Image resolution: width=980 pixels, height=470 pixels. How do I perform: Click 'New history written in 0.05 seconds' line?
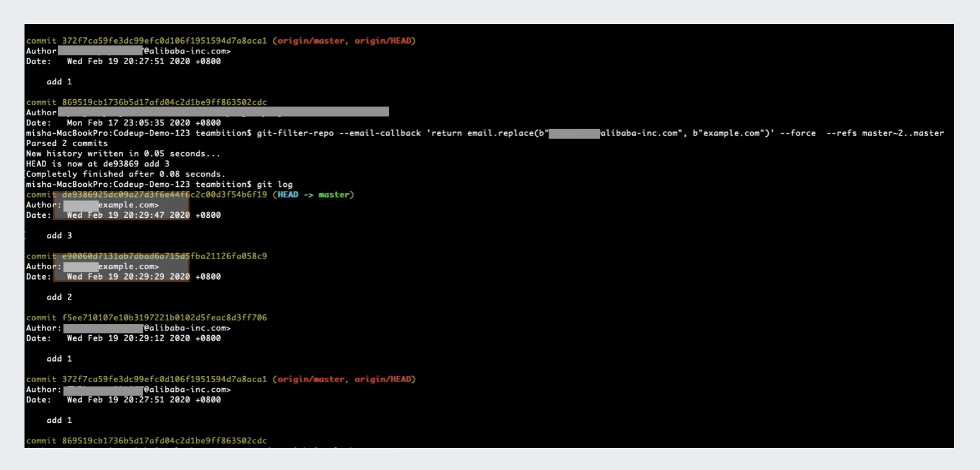point(123,154)
